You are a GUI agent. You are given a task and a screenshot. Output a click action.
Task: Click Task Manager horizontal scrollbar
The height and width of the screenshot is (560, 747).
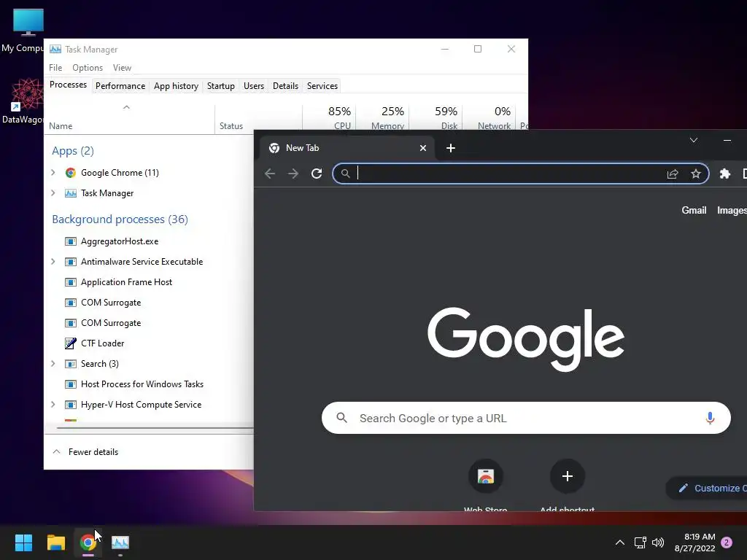click(x=155, y=428)
